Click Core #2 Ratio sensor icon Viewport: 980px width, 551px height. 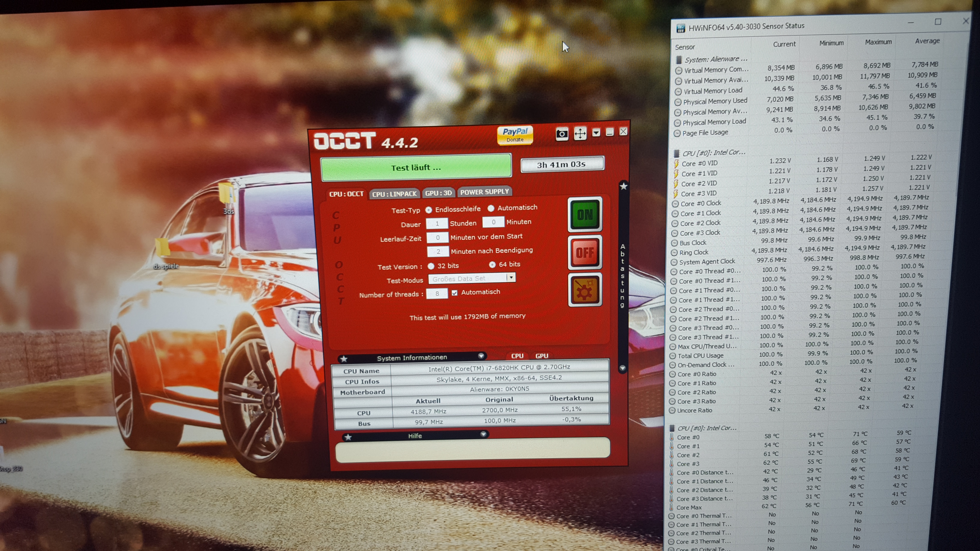coord(672,393)
